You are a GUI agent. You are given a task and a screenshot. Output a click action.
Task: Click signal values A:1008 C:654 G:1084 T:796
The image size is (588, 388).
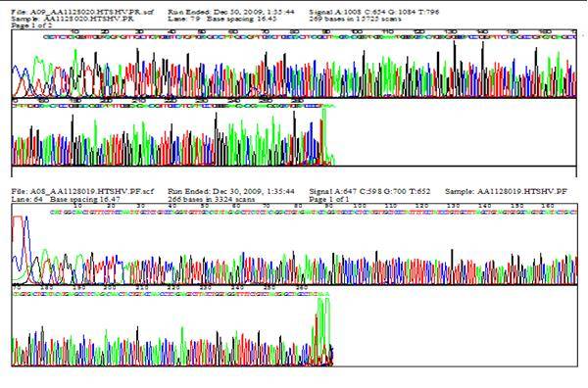[x=374, y=12]
